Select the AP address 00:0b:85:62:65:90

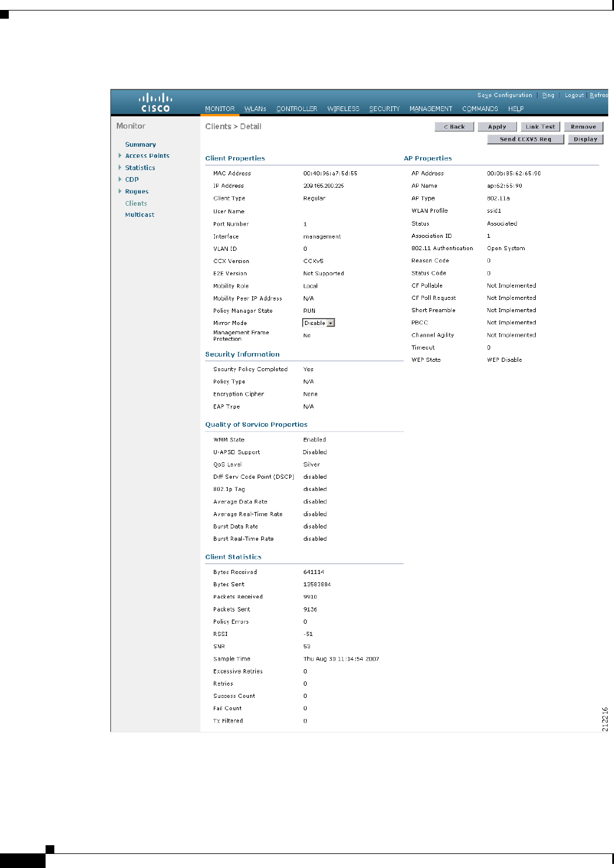514,174
